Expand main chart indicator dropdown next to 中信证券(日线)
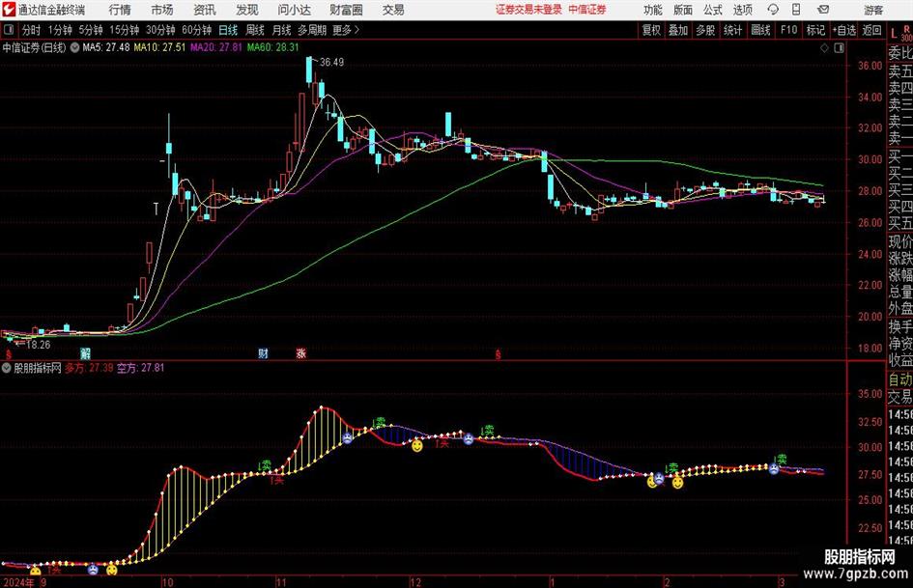The width and height of the screenshot is (913, 588). coord(74,47)
